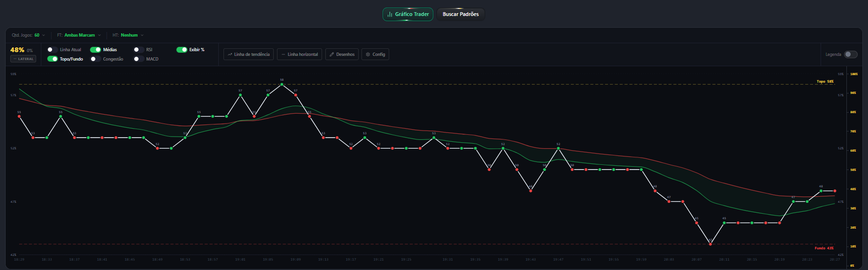
Task: Disable the Topo/Fundo toggle
Action: 52,59
